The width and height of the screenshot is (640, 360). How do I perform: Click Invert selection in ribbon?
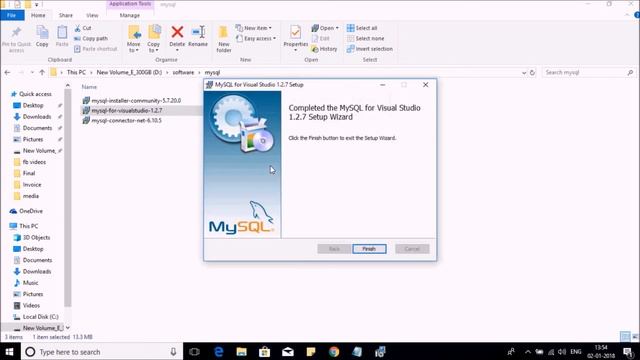370,49
